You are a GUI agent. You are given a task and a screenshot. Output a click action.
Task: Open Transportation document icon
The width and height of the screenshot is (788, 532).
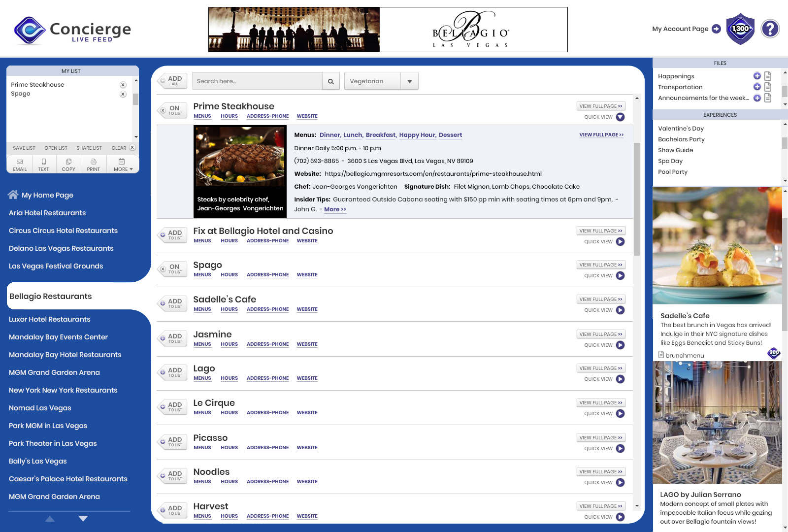tap(768, 87)
